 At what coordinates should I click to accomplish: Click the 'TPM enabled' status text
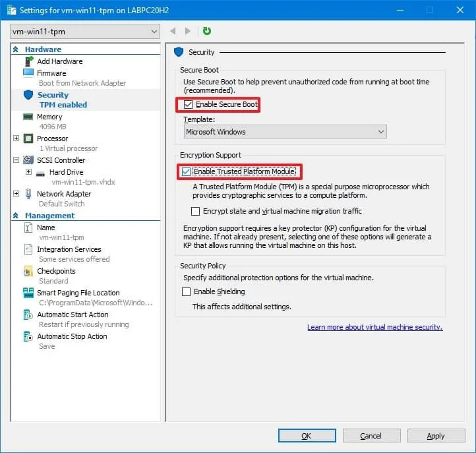point(63,105)
